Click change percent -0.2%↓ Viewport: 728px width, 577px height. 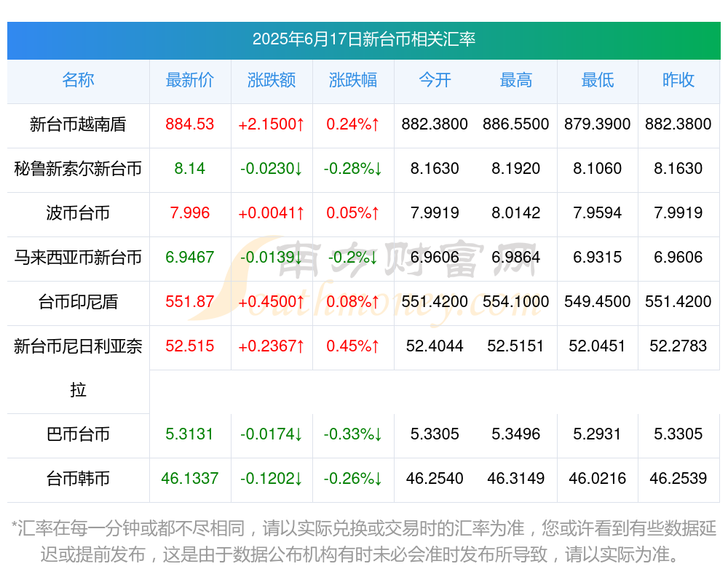click(353, 257)
